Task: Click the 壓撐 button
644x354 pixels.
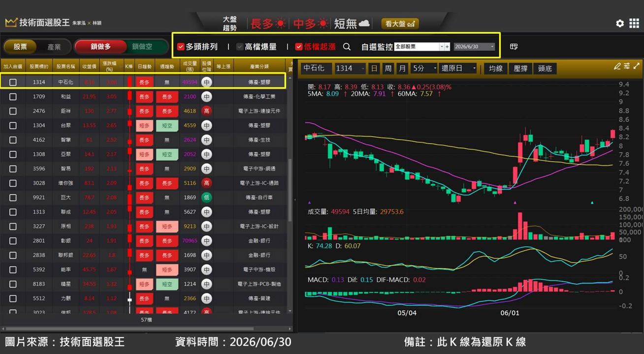Action: click(520, 68)
